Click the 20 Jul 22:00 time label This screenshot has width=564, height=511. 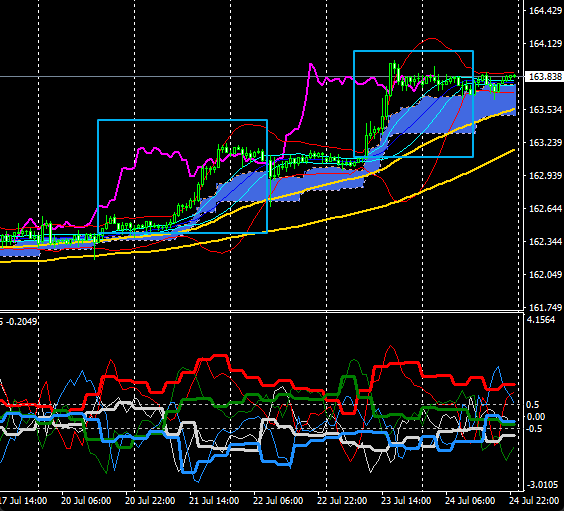[x=150, y=501]
